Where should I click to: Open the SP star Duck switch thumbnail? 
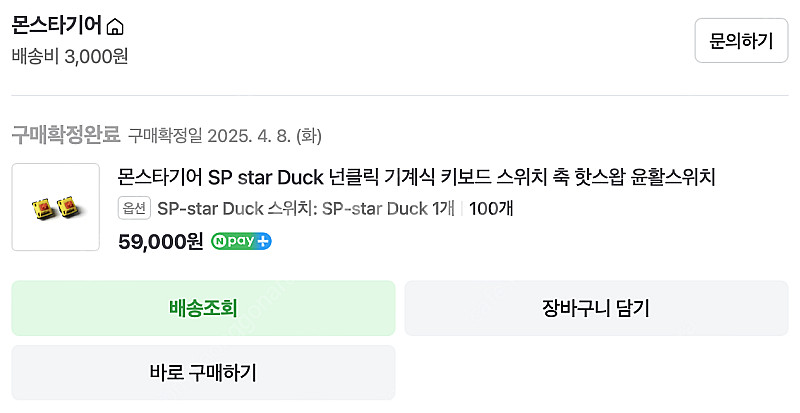click(55, 207)
